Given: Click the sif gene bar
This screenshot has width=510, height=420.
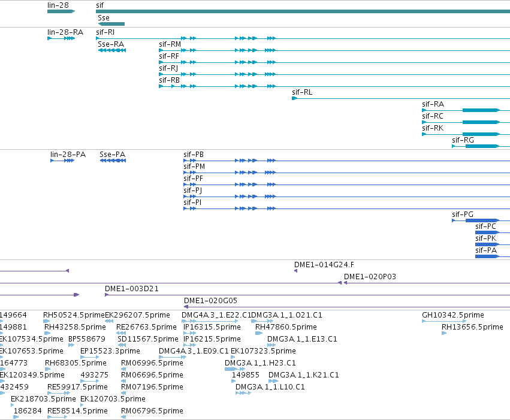Looking at the screenshot, I should (x=303, y=11).
